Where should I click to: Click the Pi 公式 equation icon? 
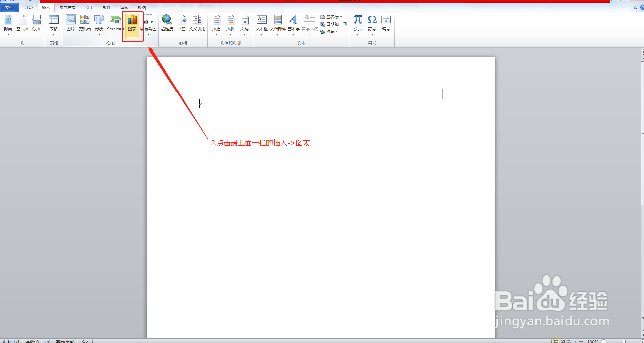358,20
